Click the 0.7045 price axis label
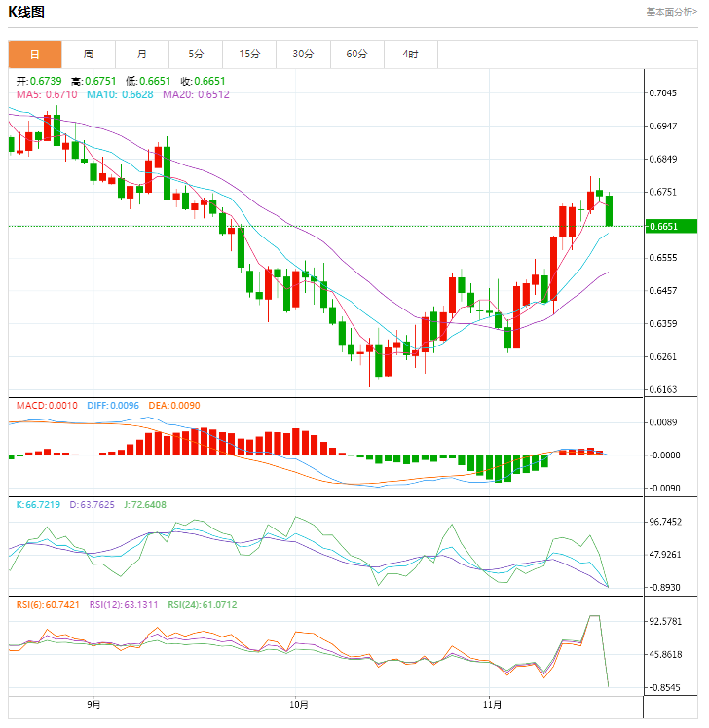 [663, 93]
